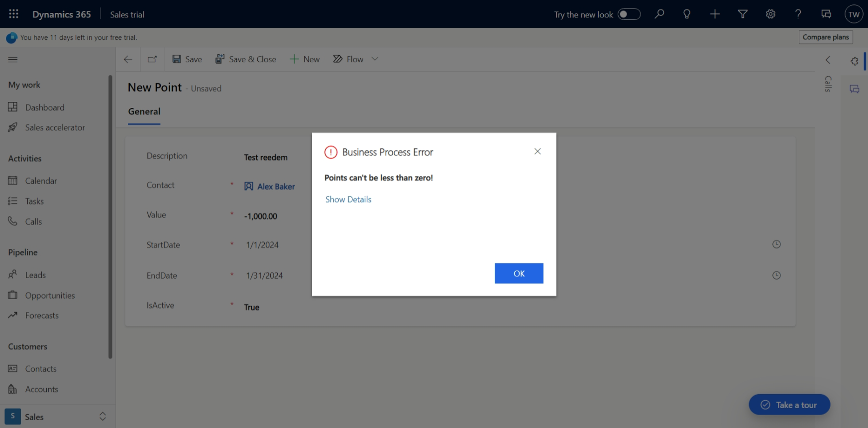
Task: Click the Take a tour button
Action: (789, 405)
